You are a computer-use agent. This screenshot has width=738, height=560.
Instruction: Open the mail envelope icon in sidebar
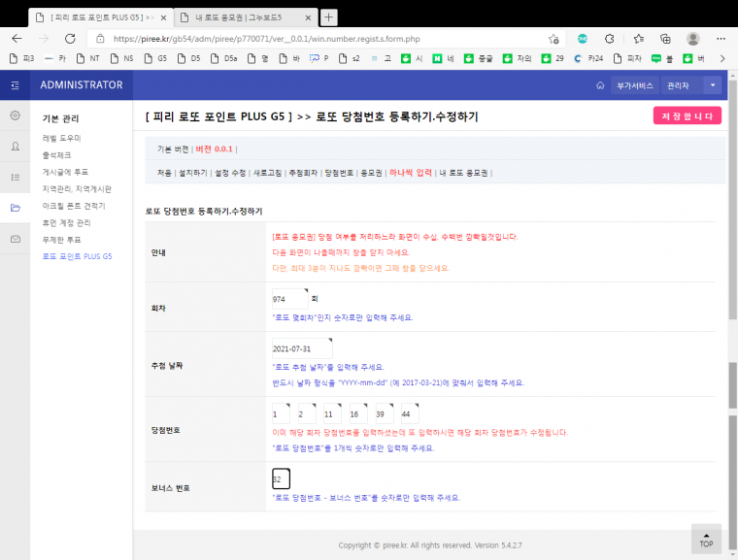pos(15,239)
